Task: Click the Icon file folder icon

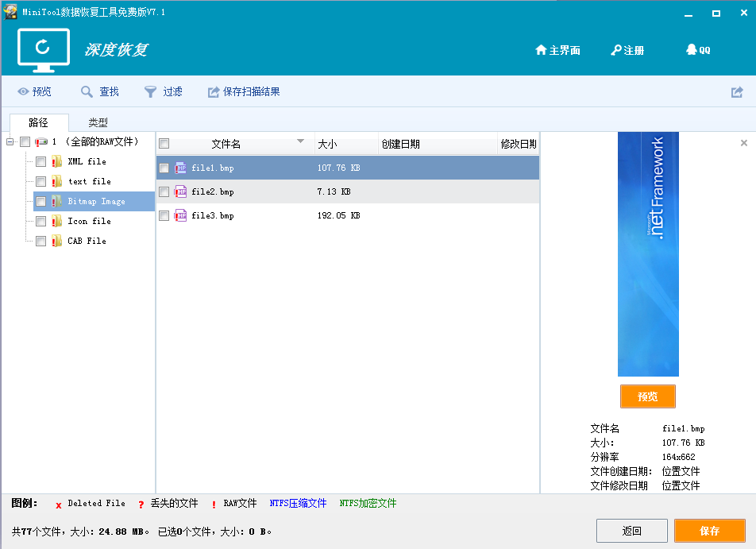Action: click(x=56, y=220)
